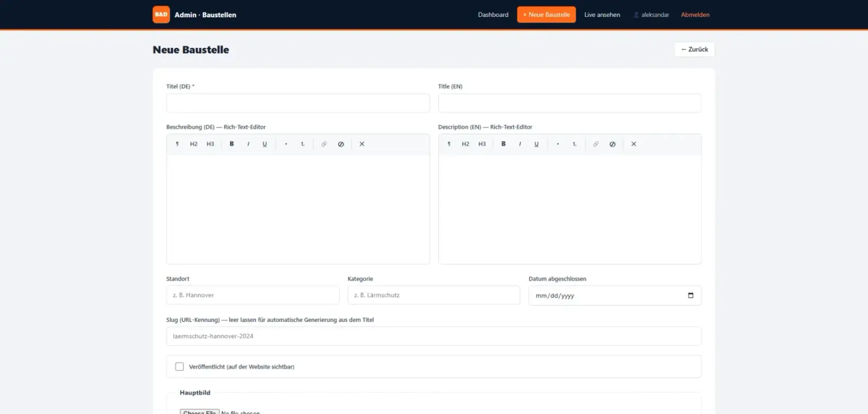868x414 pixels.
Task: Toggle italic in Description (EN) editor
Action: point(520,144)
